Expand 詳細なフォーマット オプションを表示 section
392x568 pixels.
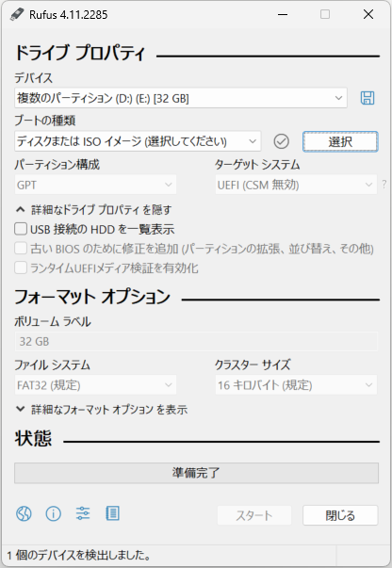(102, 410)
